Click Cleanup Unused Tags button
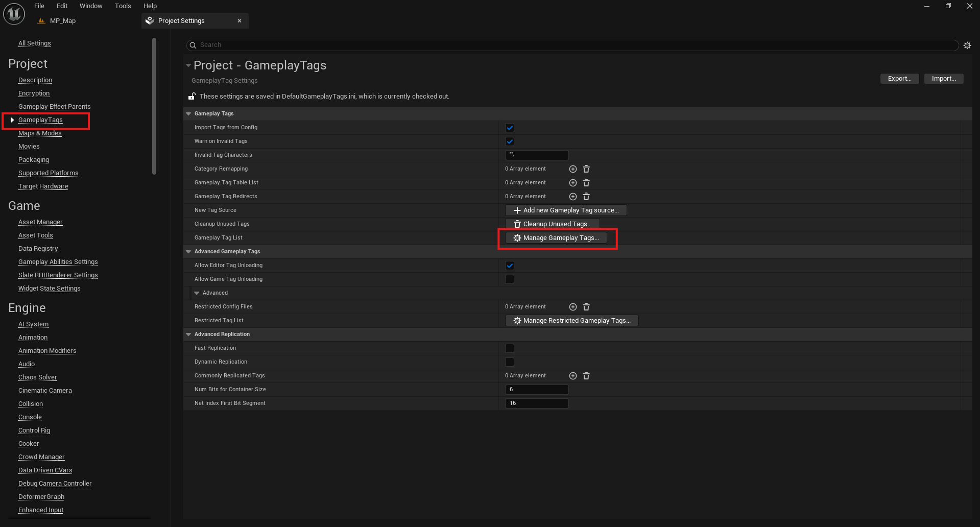 (x=553, y=224)
